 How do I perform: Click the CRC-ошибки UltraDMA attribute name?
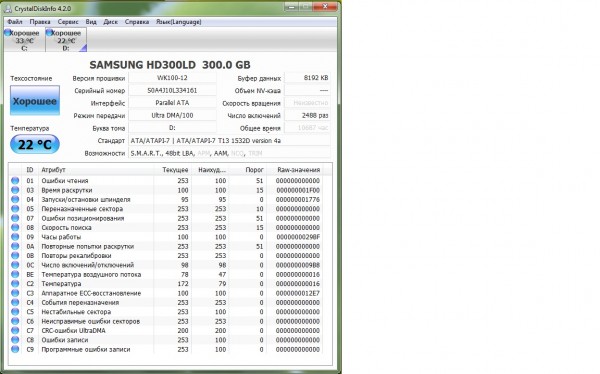point(73,330)
